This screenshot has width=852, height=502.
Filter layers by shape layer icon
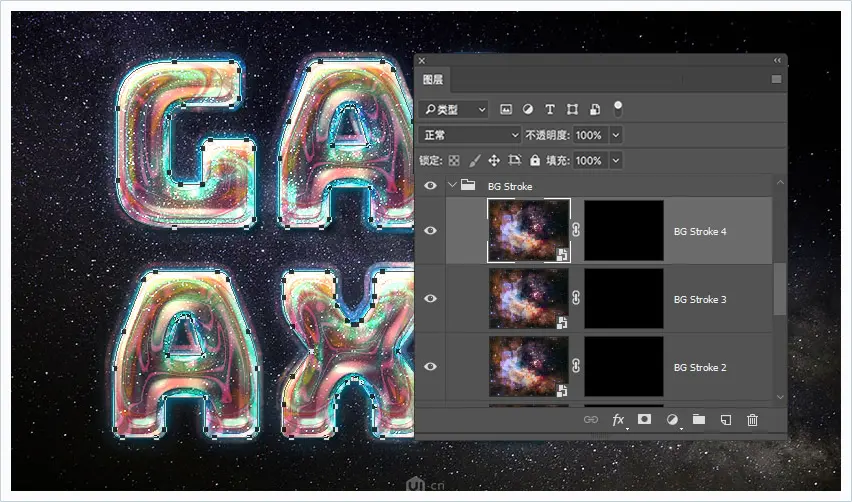[572, 110]
